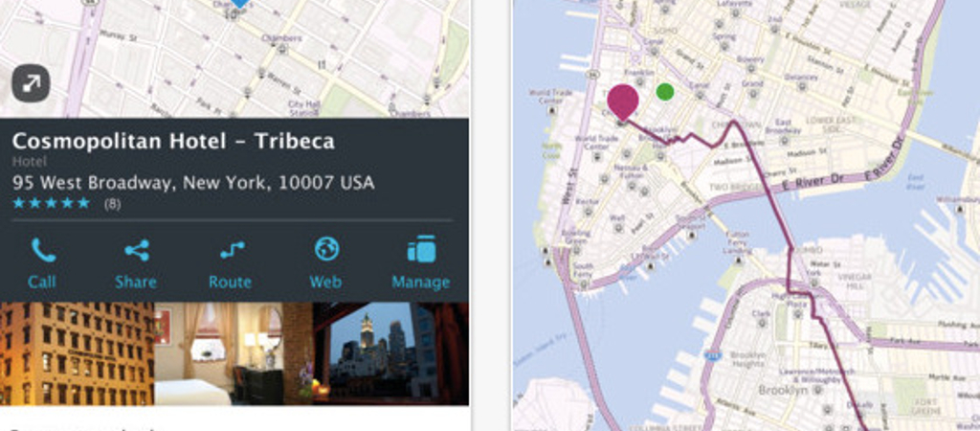This screenshot has height=431, width=980.
Task: Tap the Cosmopolitan Hotel - Tribeca title
Action: [x=173, y=142]
